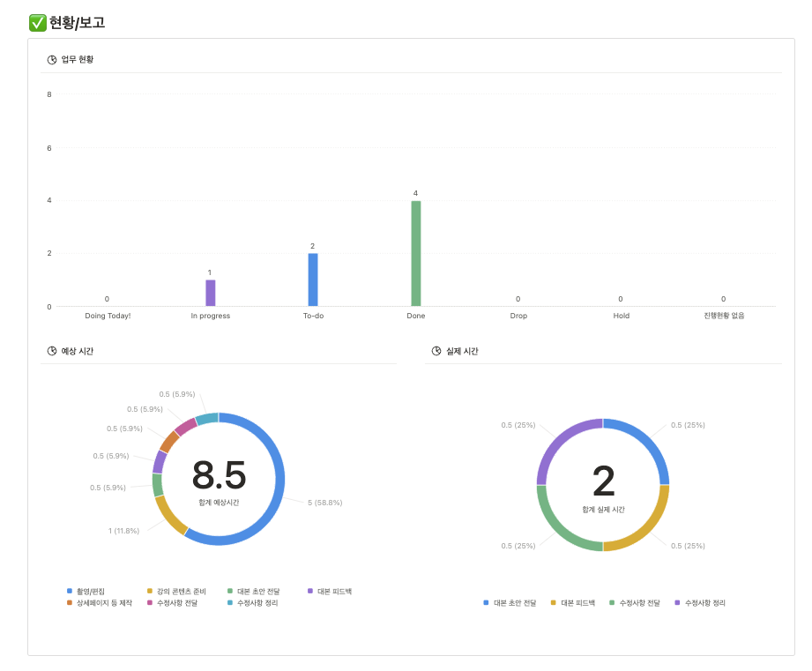Click the yellow 1 (11.8%) donut segment
The image size is (812, 671).
[x=170, y=516]
